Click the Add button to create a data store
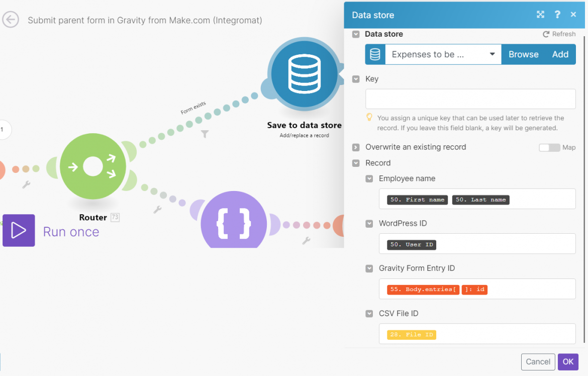Screen dimensions: 588x376 pos(560,54)
